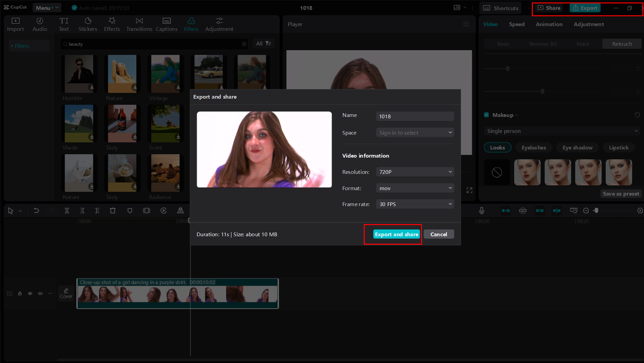644x363 pixels.
Task: Open the voiceover Record microphone icon
Action: click(481, 210)
